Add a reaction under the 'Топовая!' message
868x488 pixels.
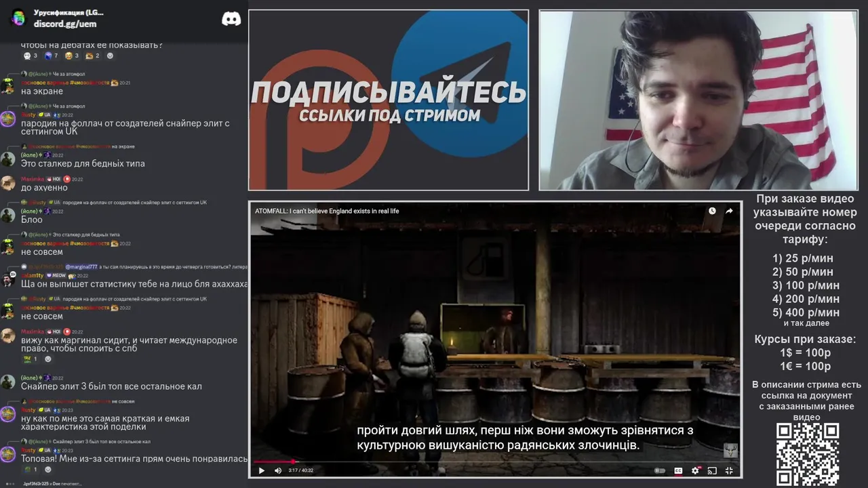coord(48,469)
